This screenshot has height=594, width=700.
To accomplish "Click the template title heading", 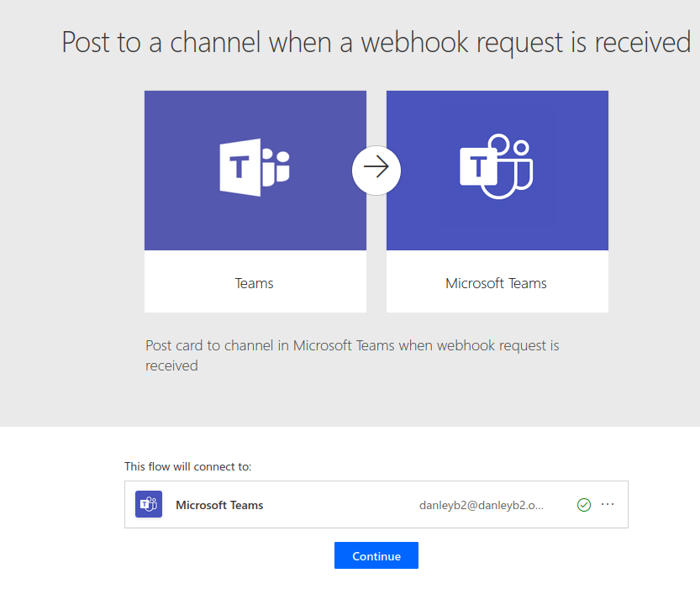I will pos(376,42).
